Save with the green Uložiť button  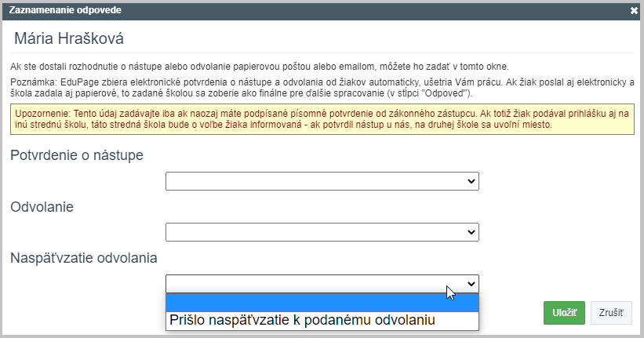pyautogui.click(x=564, y=313)
